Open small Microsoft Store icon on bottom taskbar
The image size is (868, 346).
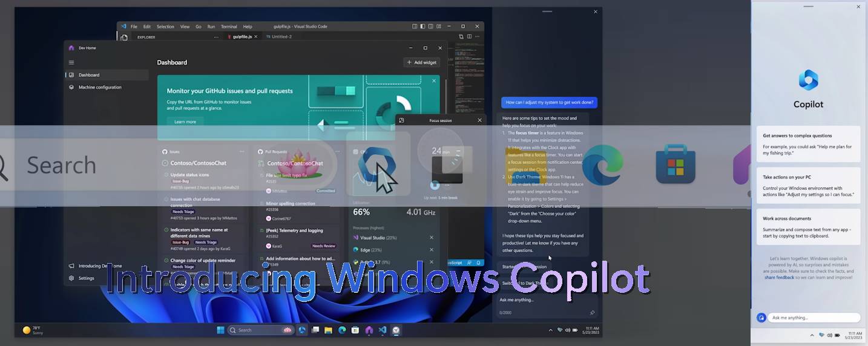pos(355,330)
